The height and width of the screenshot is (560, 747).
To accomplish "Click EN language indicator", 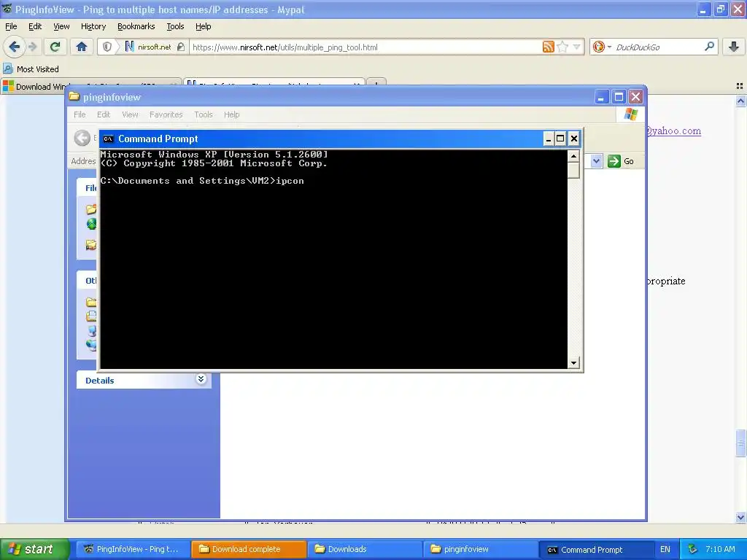I will (x=665, y=549).
